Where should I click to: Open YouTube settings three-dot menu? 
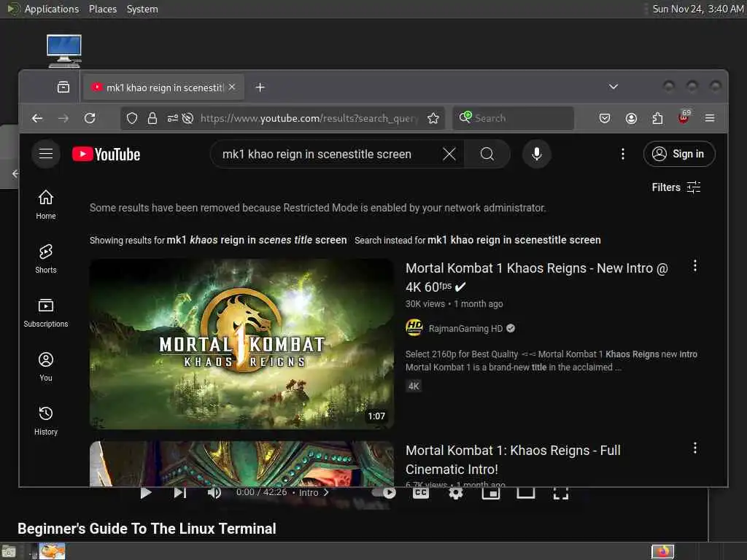[x=622, y=154]
